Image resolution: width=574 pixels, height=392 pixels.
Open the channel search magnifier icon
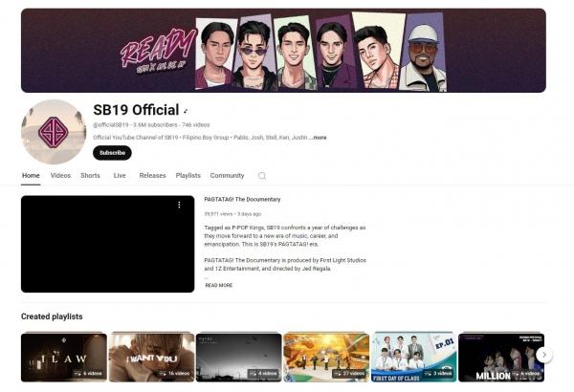262,176
